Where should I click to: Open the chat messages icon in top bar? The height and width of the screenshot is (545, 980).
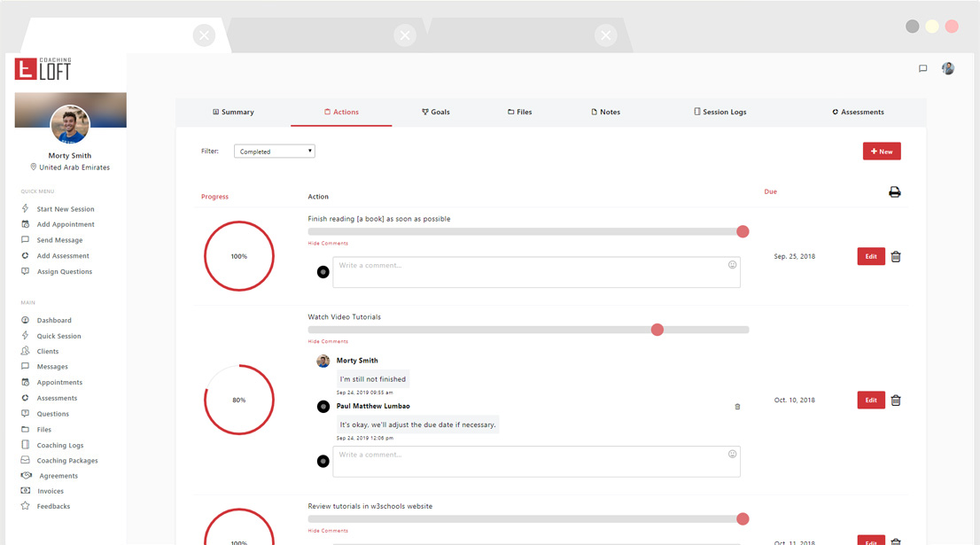coord(922,69)
